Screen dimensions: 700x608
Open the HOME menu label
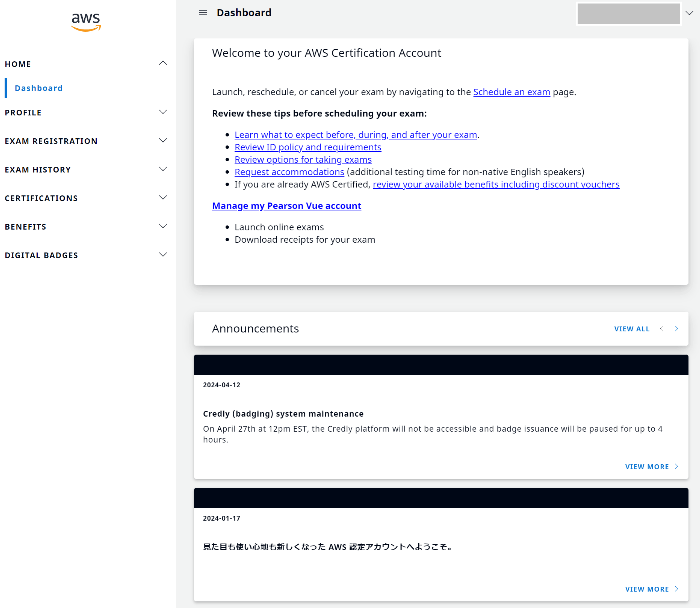click(18, 64)
